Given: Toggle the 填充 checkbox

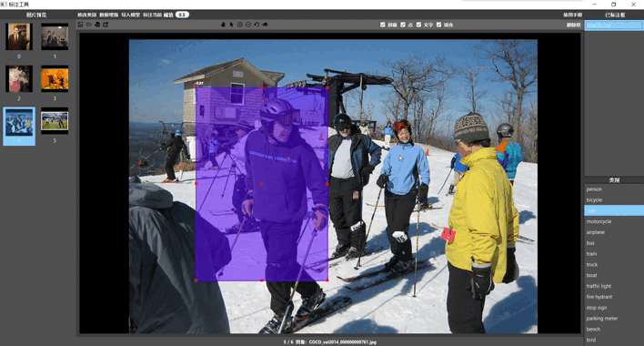Looking at the screenshot, I should 438,25.
